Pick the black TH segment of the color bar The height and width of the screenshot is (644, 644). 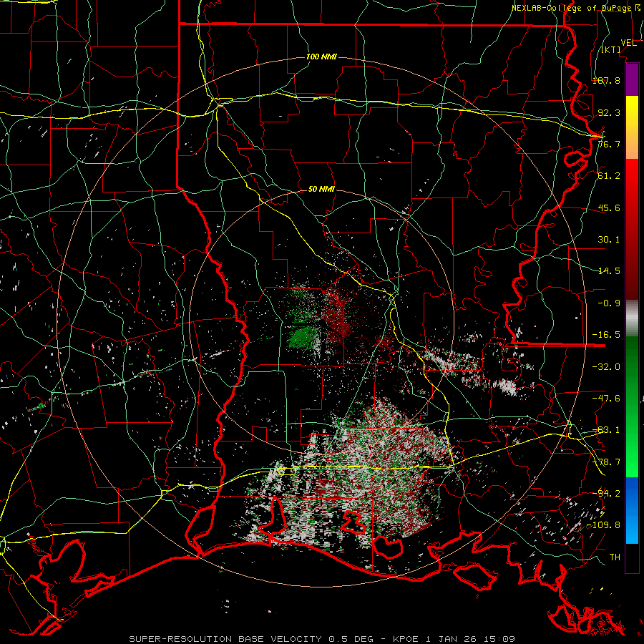click(x=632, y=557)
